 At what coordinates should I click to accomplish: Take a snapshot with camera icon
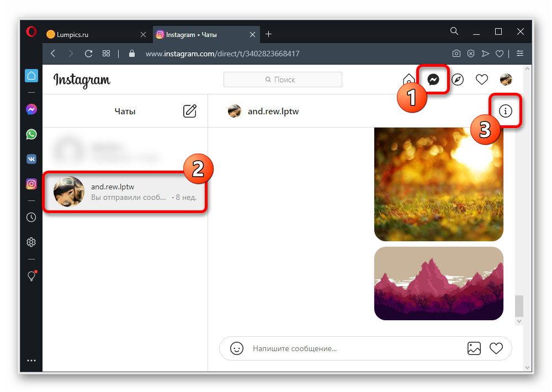click(457, 54)
